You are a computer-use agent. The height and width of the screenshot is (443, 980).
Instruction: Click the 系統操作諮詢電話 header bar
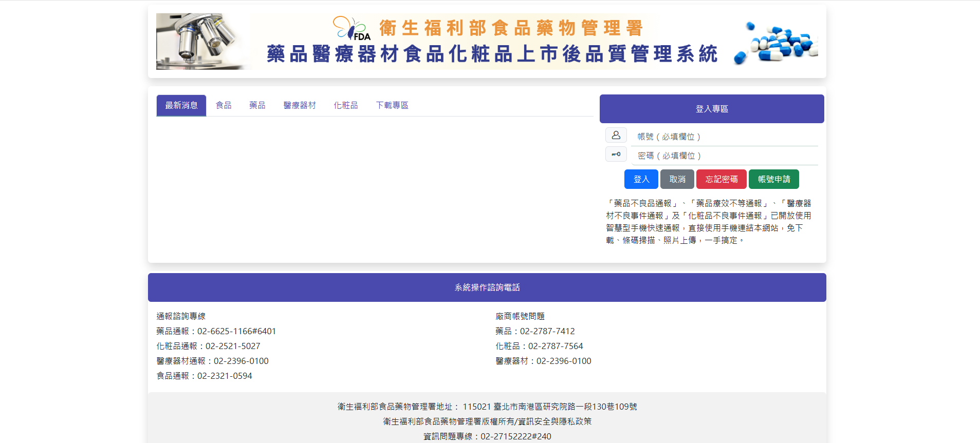coord(487,287)
